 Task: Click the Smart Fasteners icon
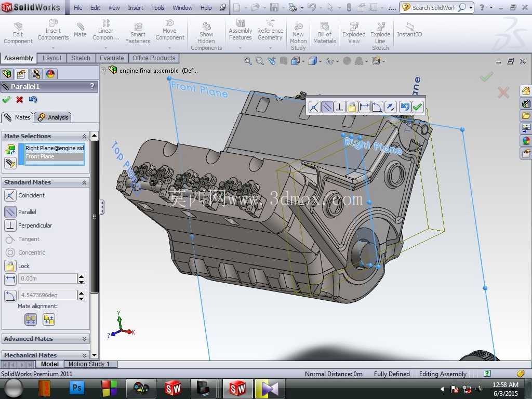[137, 33]
